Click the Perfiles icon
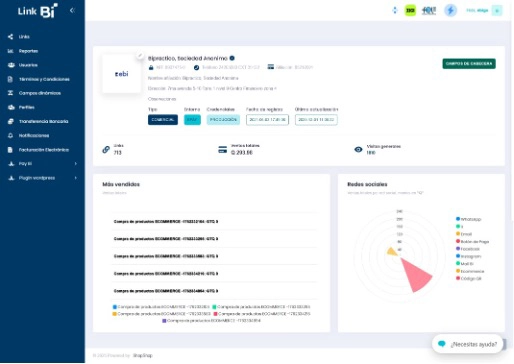Image resolution: width=514 pixels, height=364 pixels. pyautogui.click(x=11, y=107)
